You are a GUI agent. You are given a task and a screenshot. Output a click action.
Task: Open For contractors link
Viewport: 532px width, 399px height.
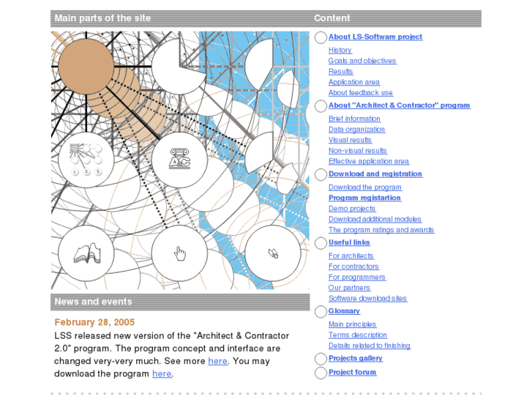coord(353,266)
